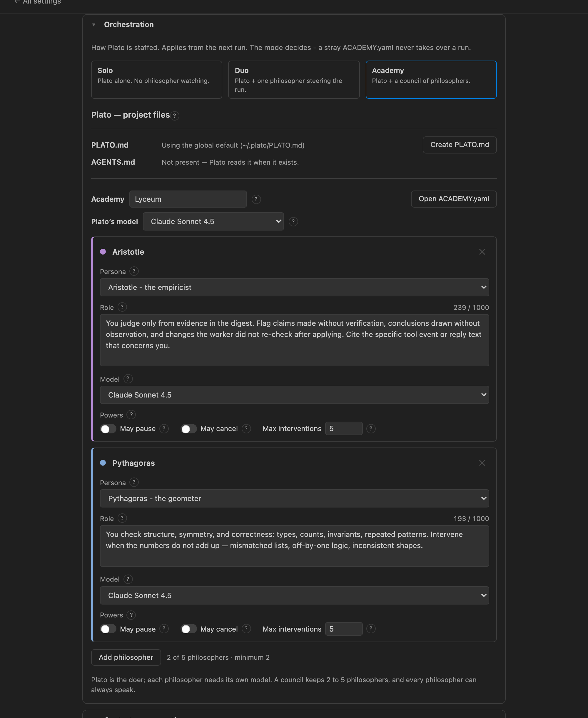
Task: Select the Solo orchestration mode
Action: (156, 80)
